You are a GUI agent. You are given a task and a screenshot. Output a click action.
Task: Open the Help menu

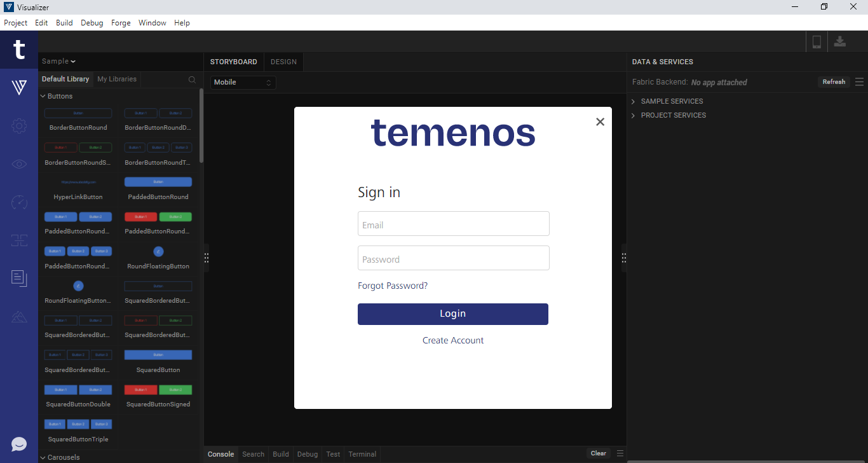click(182, 23)
